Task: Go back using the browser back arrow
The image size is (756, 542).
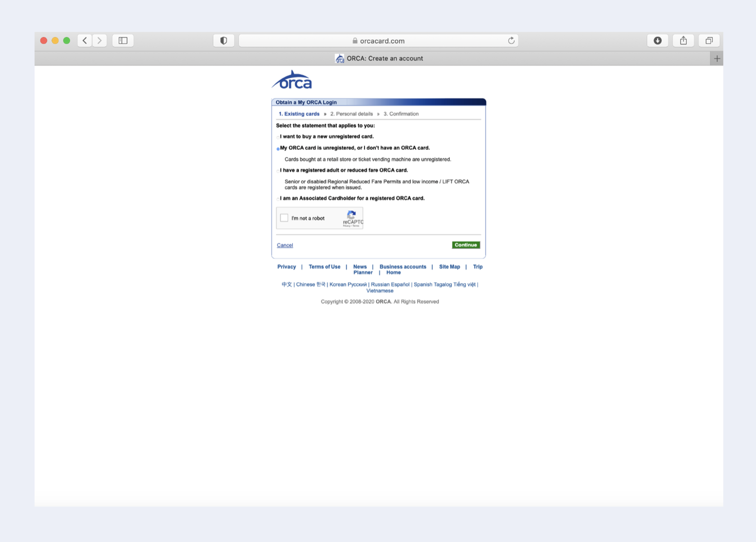Action: pos(85,40)
